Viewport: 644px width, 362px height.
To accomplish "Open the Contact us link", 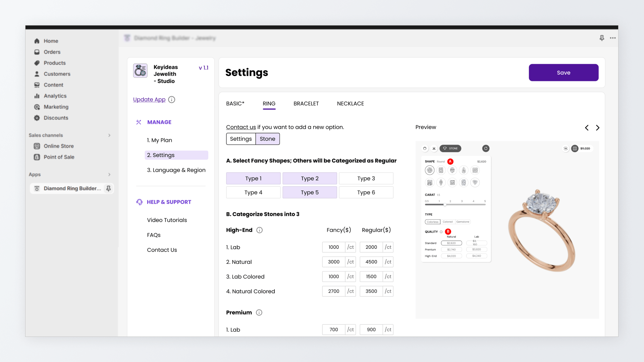I will click(x=241, y=127).
